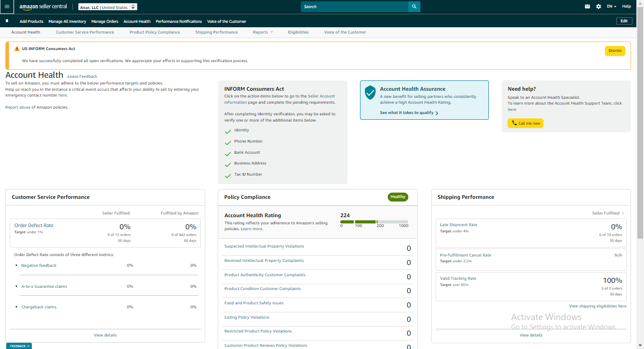This screenshot has width=644, height=349.
Task: Switch to Shipping Performance tab
Action: (x=216, y=32)
